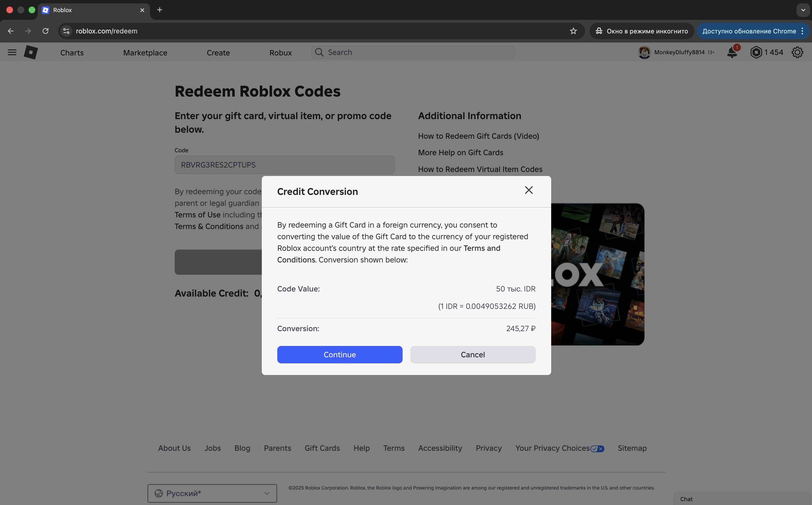Click the incognito window indicator

[642, 31]
